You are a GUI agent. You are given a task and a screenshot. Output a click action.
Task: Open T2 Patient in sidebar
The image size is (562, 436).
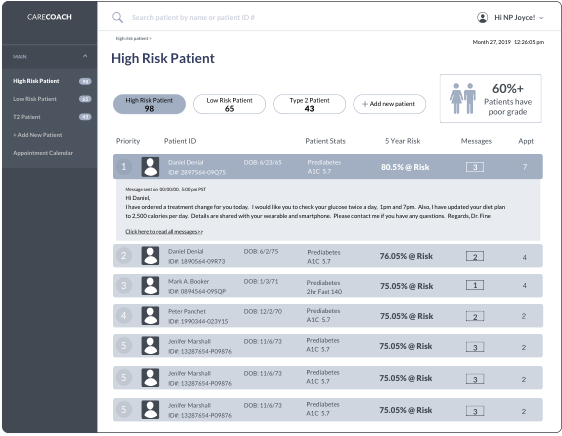27,117
